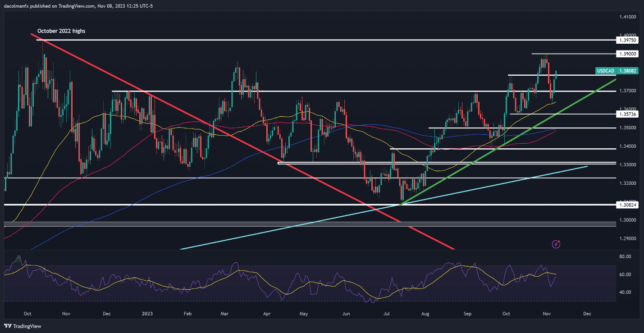
Task: Click the 1.34000 price axis value
Action: point(627,146)
